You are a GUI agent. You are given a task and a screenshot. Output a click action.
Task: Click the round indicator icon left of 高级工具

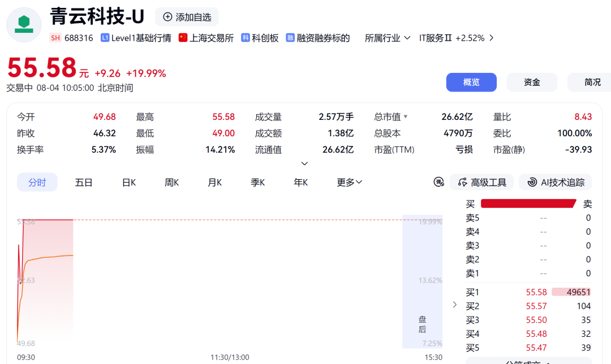point(439,182)
